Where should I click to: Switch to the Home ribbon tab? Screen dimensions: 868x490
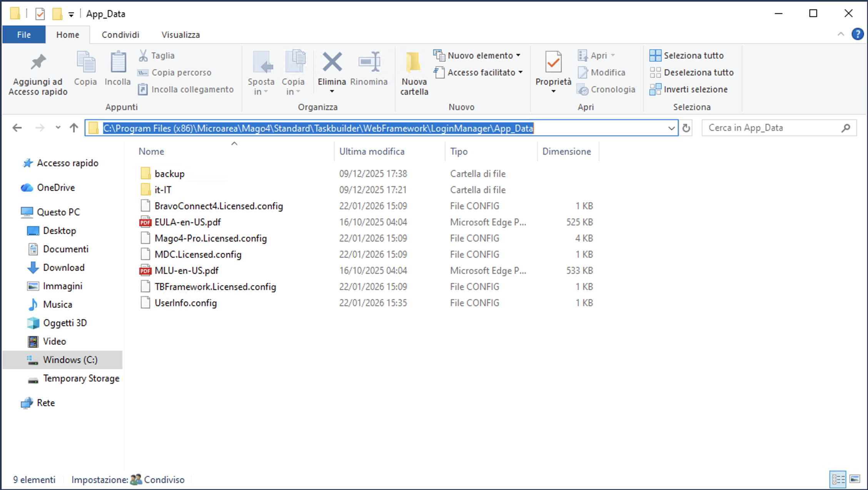[68, 35]
